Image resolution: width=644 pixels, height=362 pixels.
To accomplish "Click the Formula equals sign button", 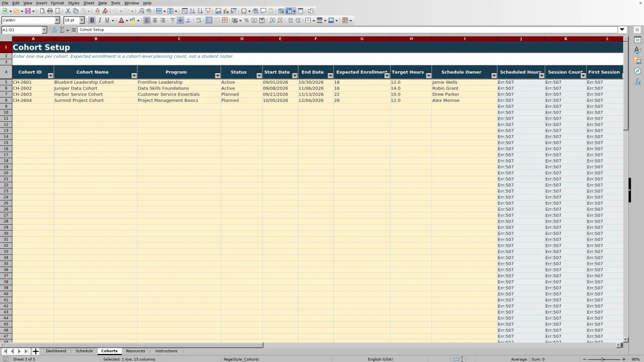I will [x=74, y=30].
